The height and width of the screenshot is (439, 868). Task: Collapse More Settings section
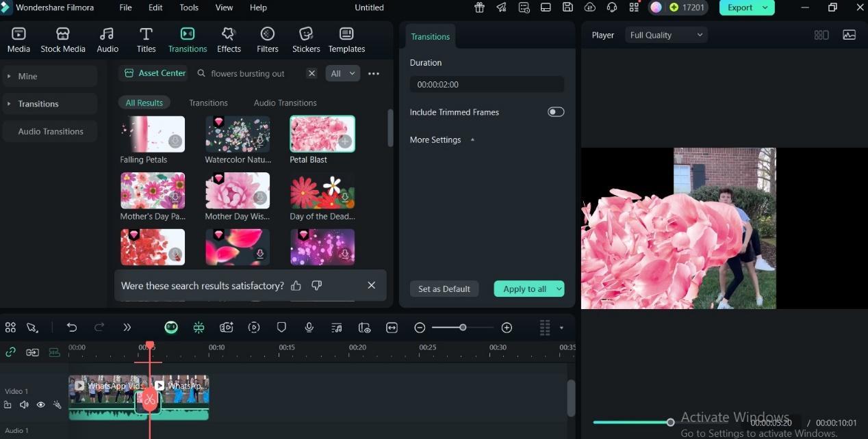(472, 140)
